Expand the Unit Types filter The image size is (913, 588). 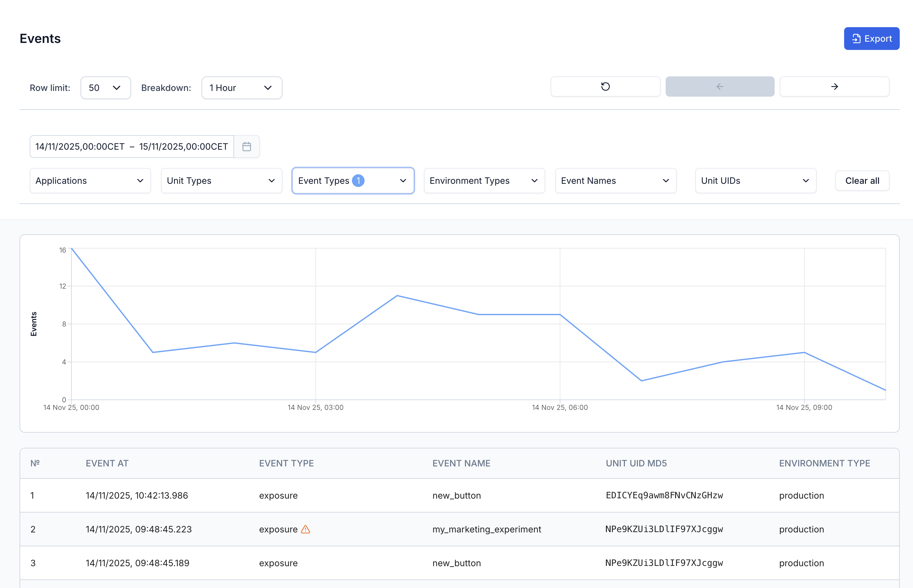221,181
